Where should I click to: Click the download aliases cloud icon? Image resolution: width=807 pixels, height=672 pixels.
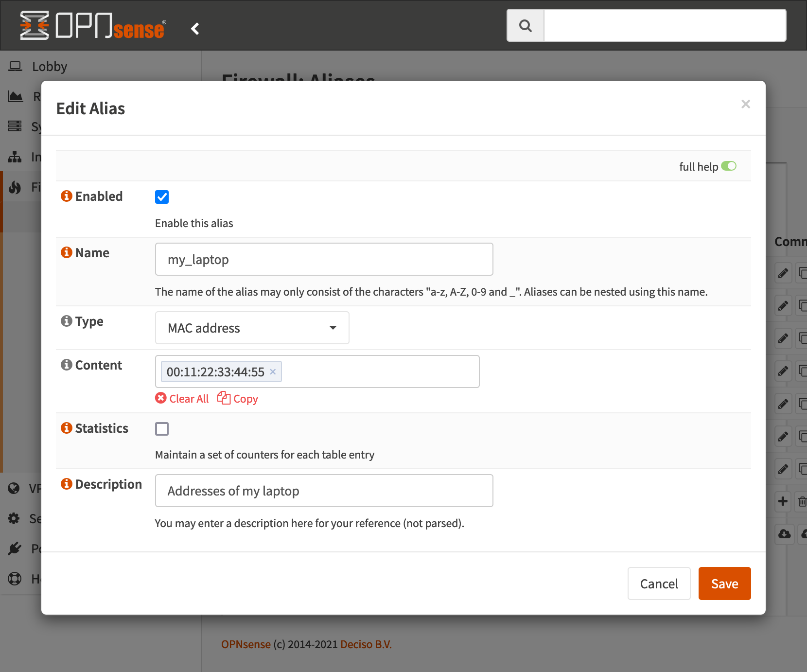[x=785, y=534]
